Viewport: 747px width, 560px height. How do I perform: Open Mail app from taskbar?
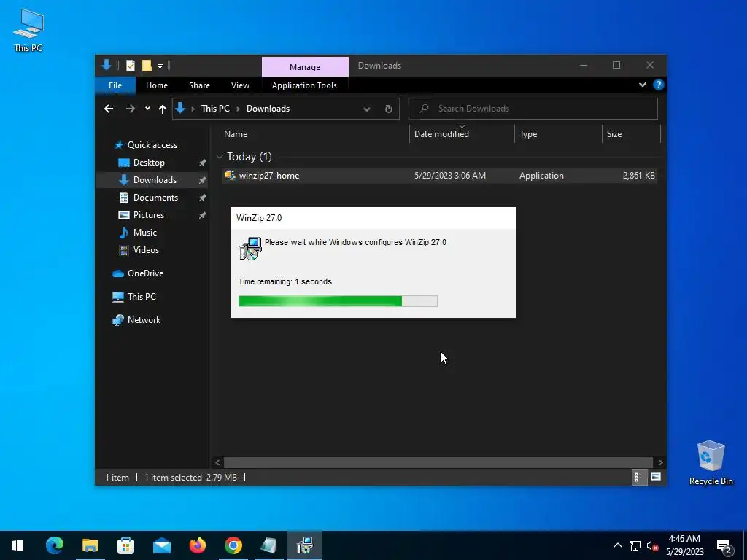(161, 545)
